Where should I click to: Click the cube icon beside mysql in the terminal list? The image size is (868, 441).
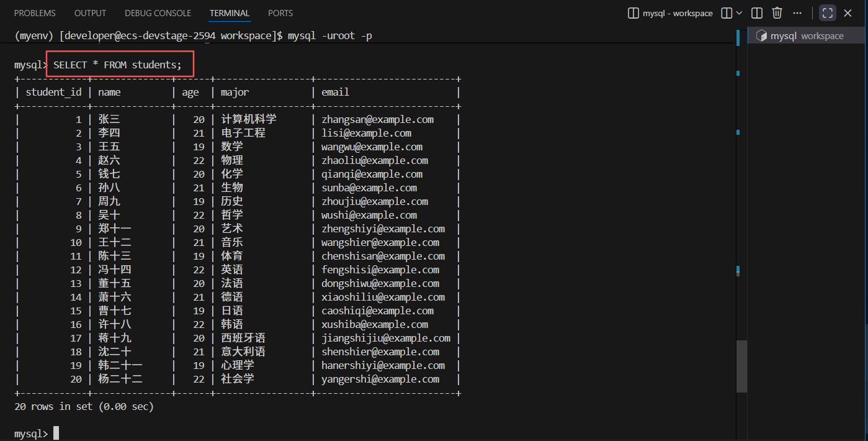point(761,36)
